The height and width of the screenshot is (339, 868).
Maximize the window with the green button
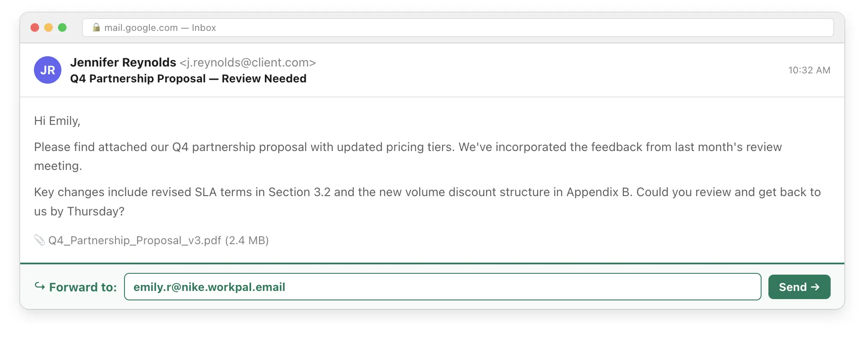(62, 27)
